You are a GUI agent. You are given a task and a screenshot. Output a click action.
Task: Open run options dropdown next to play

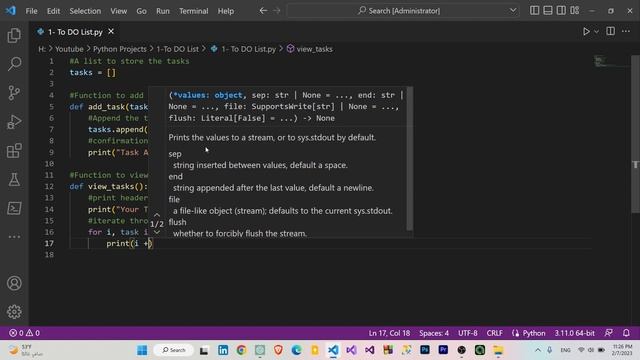(x=596, y=31)
